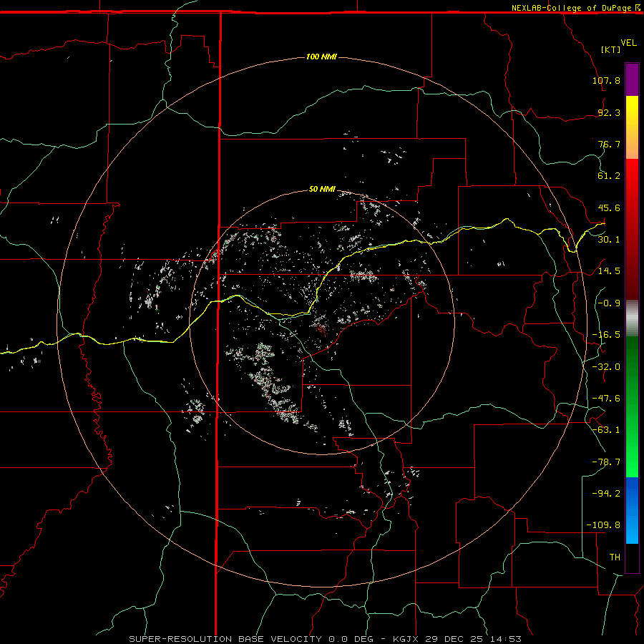Click the KGJX 29 DEC 25 14:53 timestamp
The height and width of the screenshot is (644, 644).
point(457,639)
